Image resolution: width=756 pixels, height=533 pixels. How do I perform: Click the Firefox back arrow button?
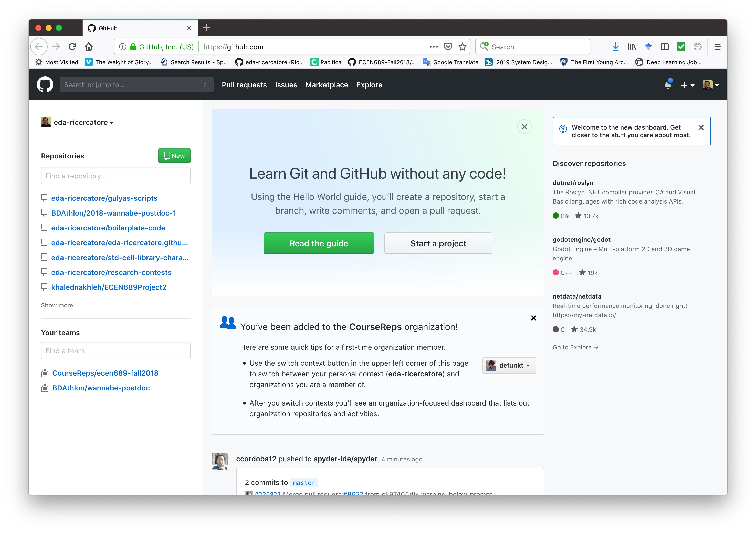[x=39, y=47]
